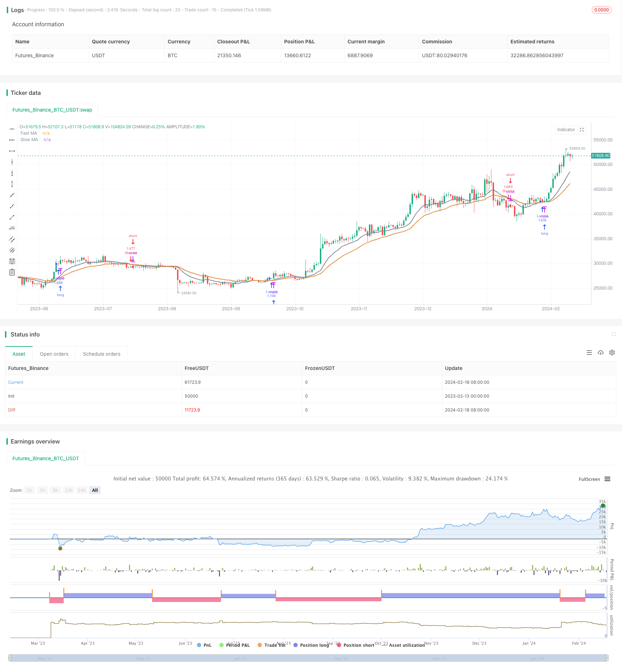
Task: Set zoom range to 24h
Action: [x=82, y=490]
